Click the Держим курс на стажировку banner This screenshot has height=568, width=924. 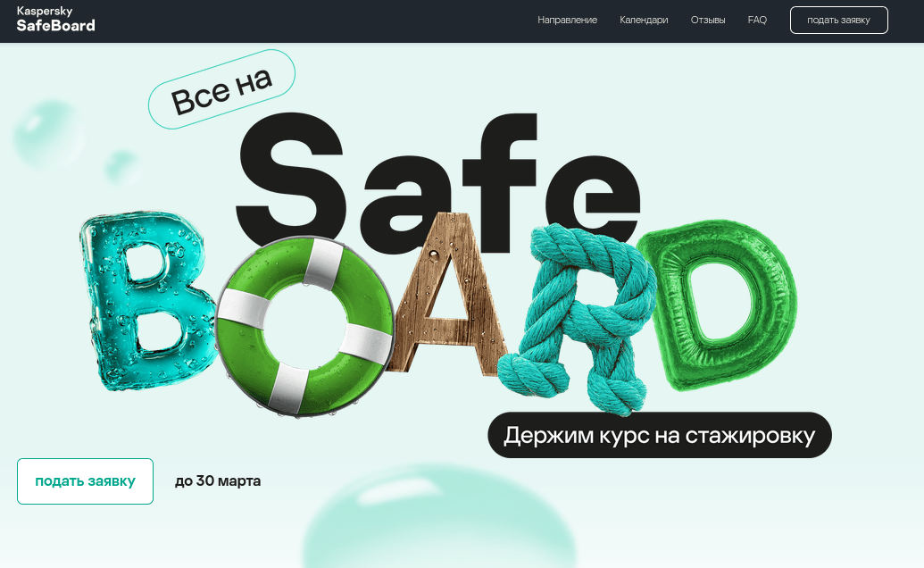(x=659, y=435)
